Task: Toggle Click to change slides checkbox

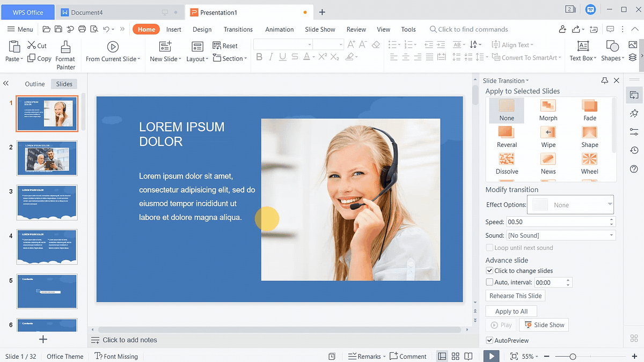Action: click(x=489, y=271)
